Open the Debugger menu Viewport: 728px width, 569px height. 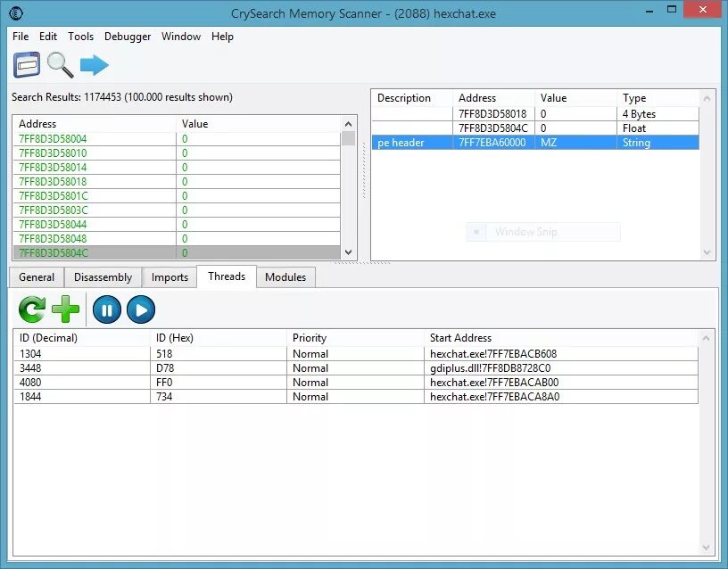point(128,37)
